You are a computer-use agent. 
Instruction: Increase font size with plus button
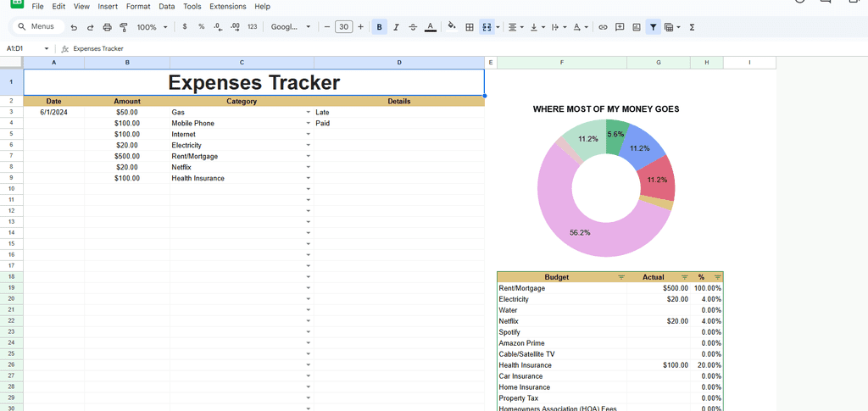[361, 26]
